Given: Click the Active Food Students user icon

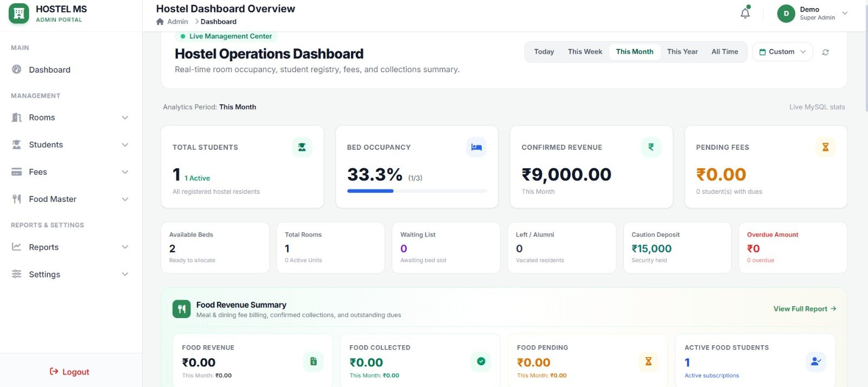Looking at the screenshot, I should coord(815,361).
